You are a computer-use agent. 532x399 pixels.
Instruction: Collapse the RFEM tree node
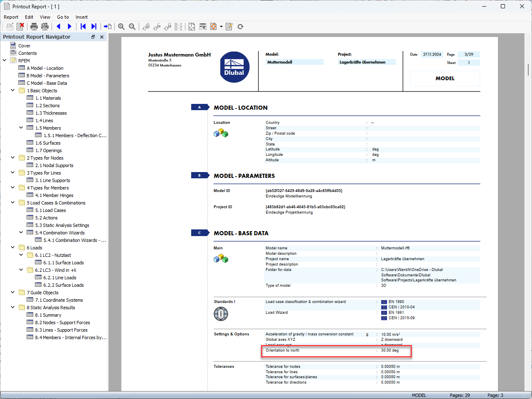click(4, 60)
